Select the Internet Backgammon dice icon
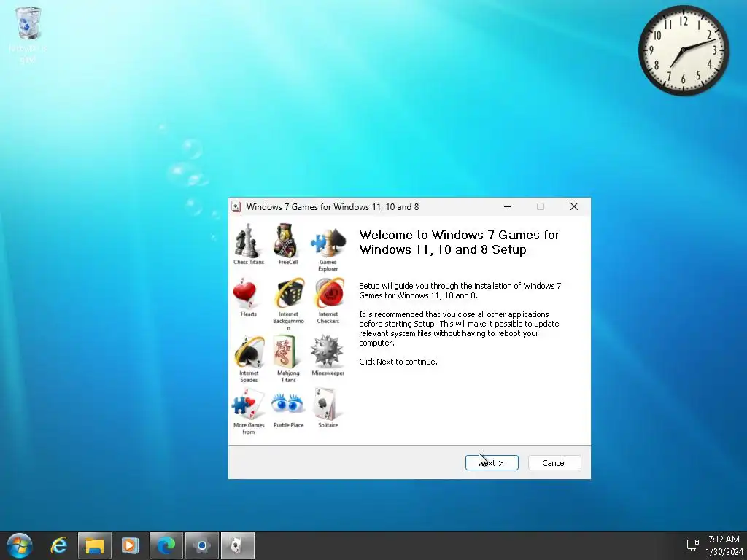 click(x=289, y=293)
